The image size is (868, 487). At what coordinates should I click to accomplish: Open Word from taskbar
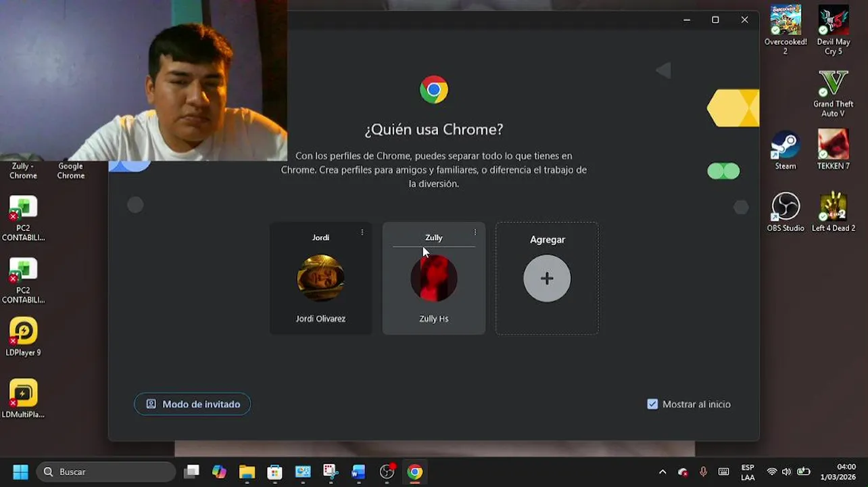pos(358,471)
